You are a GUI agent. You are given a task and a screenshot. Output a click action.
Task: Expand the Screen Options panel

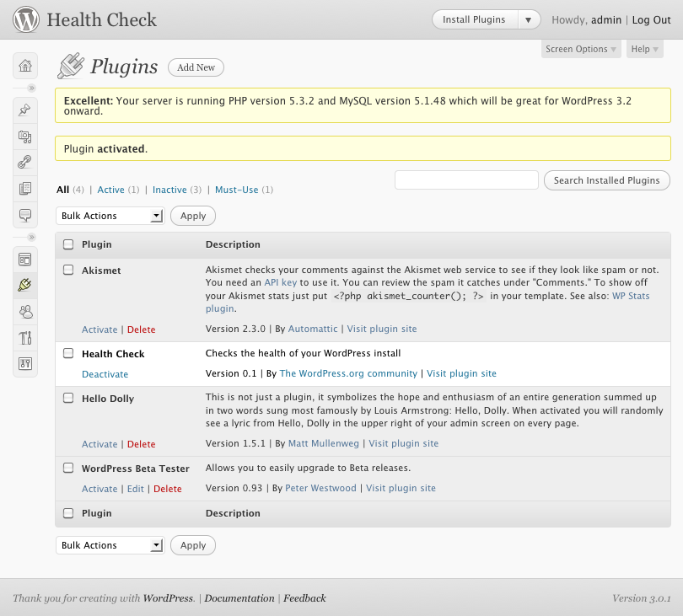[x=581, y=49]
